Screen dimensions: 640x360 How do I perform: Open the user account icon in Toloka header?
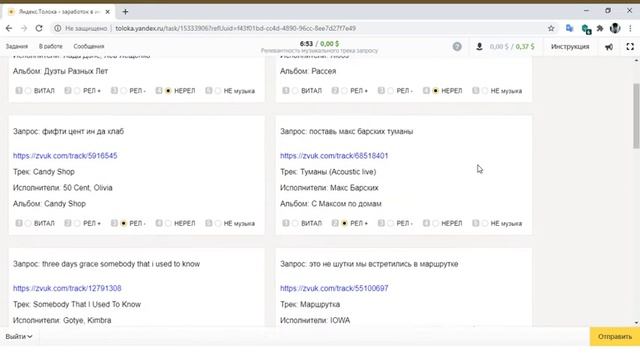(x=479, y=47)
